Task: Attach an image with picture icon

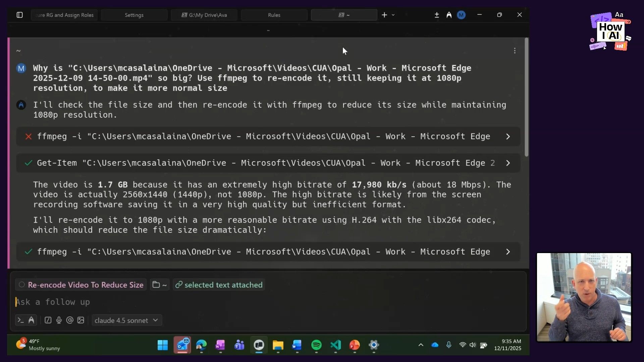Action: coord(80,320)
